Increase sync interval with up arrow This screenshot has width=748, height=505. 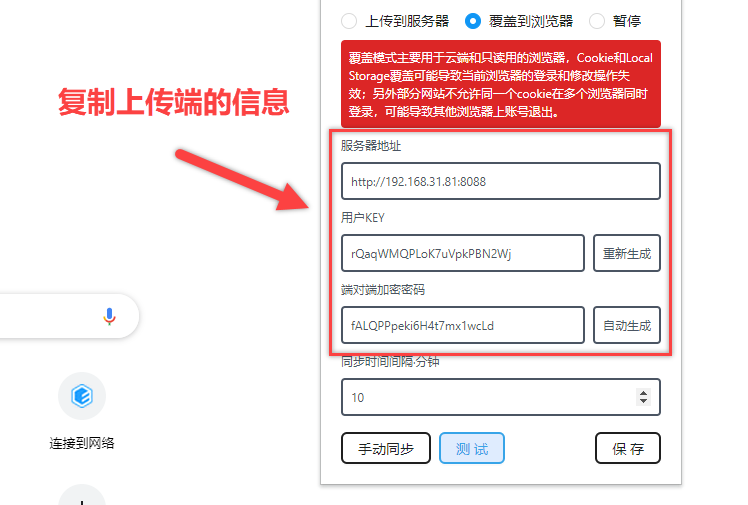[643, 393]
